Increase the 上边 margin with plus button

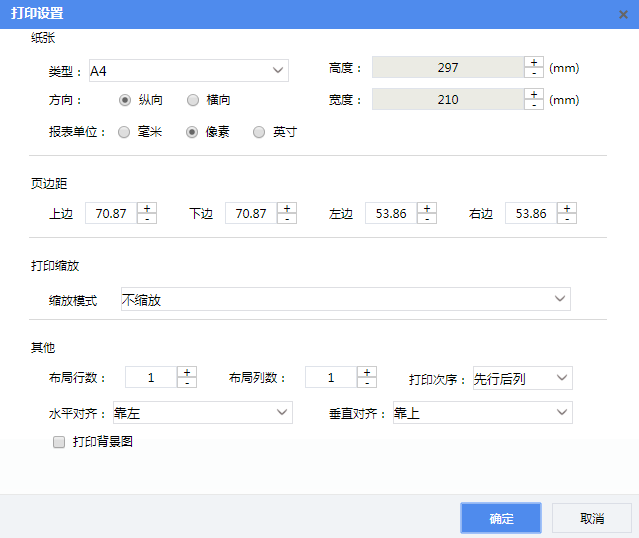click(x=147, y=208)
